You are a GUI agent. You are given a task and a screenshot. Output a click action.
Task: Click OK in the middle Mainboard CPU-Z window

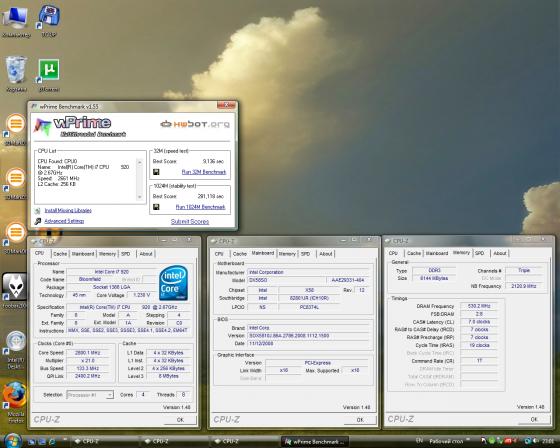(360, 420)
